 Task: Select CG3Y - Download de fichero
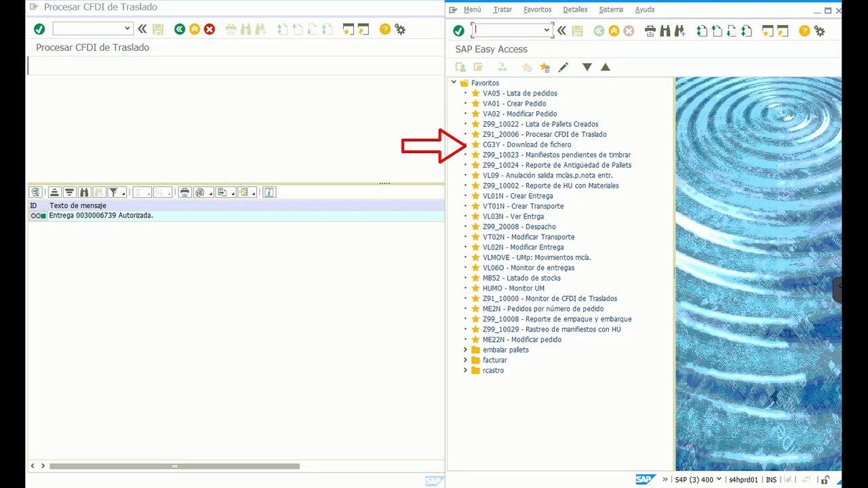tap(527, 144)
